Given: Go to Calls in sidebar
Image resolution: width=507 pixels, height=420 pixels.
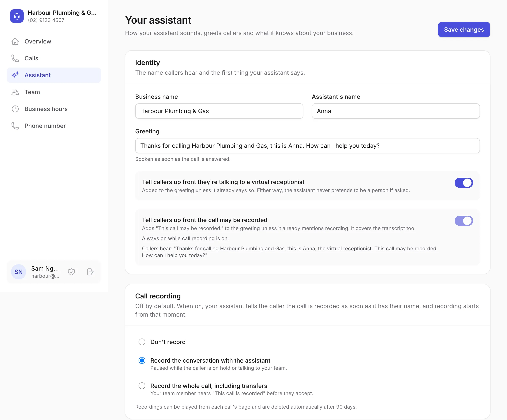Looking at the screenshot, I should [x=54, y=58].
